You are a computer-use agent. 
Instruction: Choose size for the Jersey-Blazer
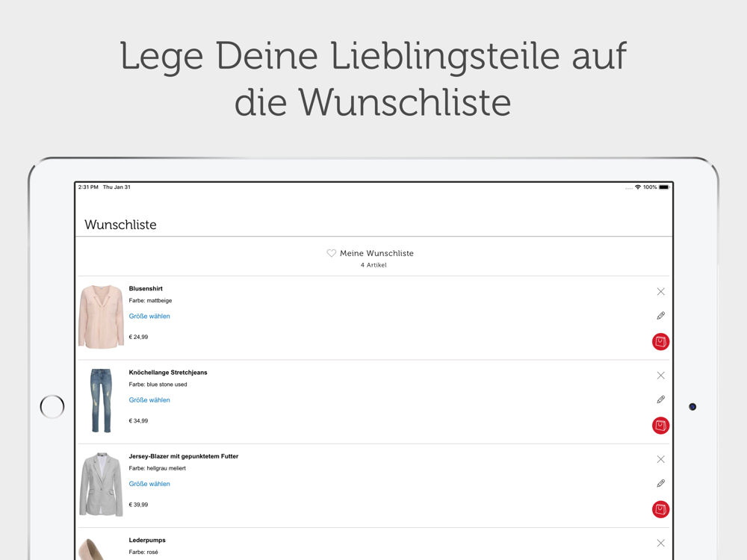pyautogui.click(x=149, y=484)
